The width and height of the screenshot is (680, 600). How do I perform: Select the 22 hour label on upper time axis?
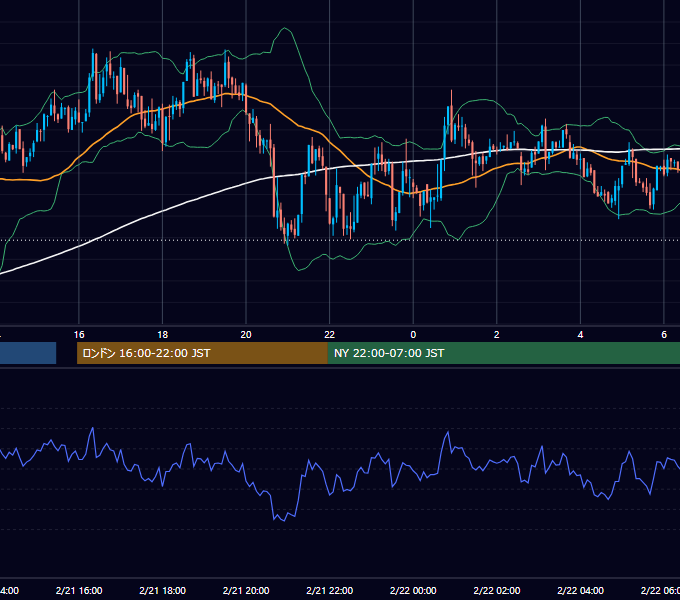pyautogui.click(x=330, y=335)
